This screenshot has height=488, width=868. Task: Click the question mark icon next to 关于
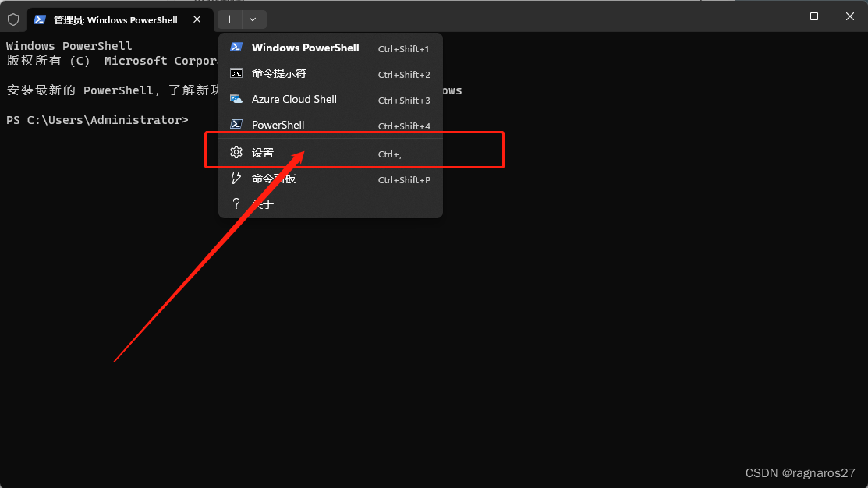coord(236,203)
